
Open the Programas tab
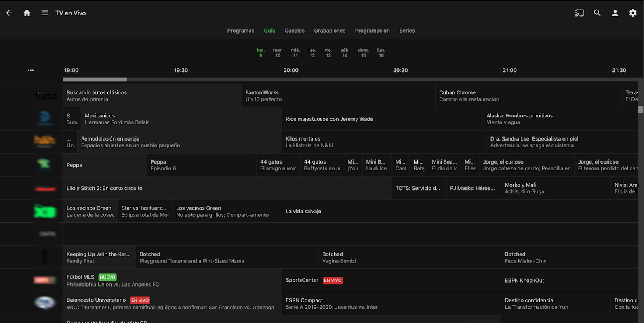coord(240,31)
